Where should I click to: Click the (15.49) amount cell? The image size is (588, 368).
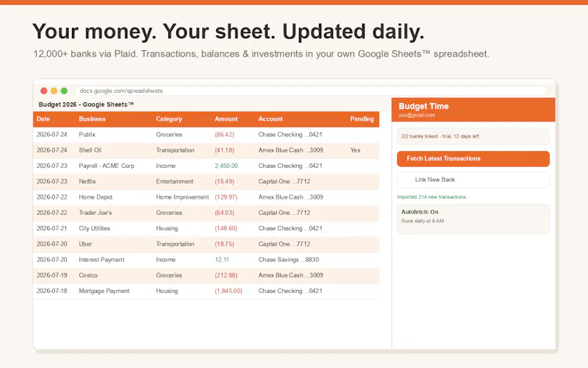click(x=224, y=181)
